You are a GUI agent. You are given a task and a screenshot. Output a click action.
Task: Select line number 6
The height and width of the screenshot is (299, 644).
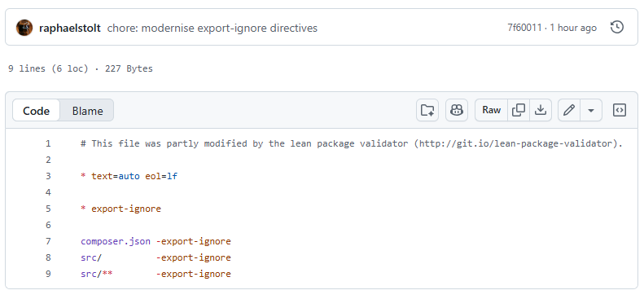[x=49, y=225]
